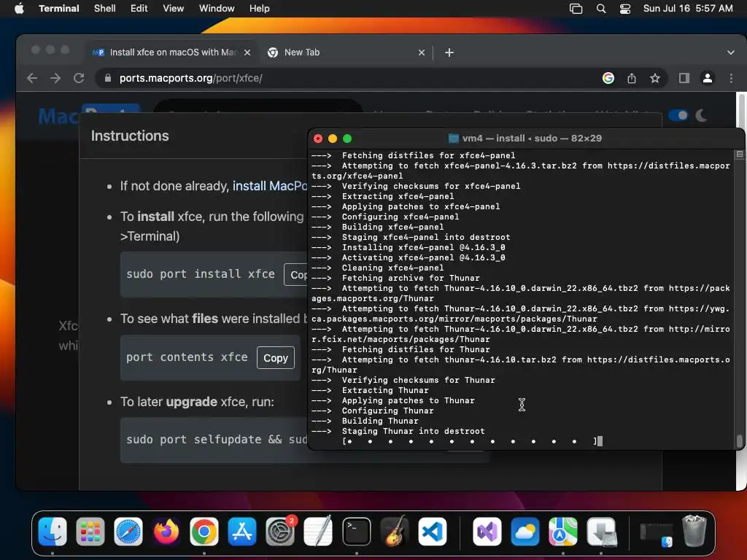Viewport: 747px width, 560px height.
Task: Copy the port contents xfce command
Action: [275, 357]
